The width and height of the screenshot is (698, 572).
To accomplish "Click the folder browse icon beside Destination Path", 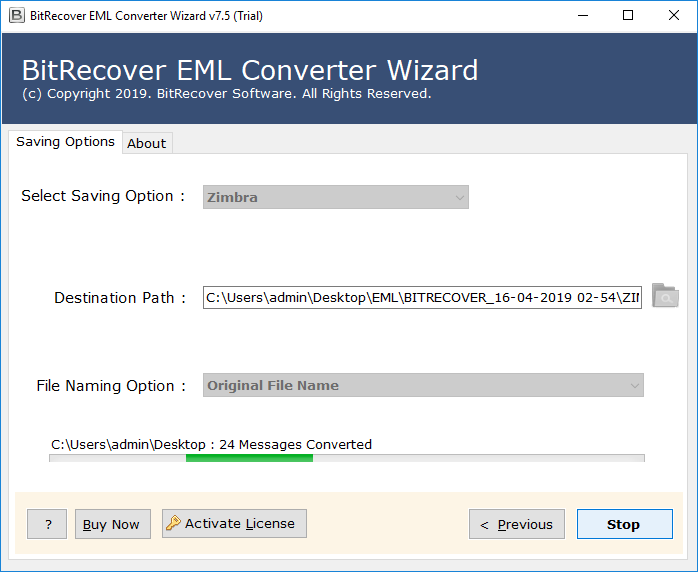I will pyautogui.click(x=665, y=296).
